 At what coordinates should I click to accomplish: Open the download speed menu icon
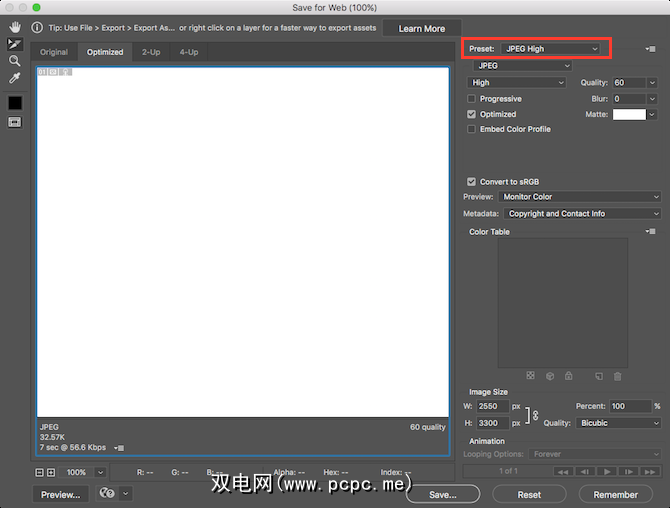(119, 448)
